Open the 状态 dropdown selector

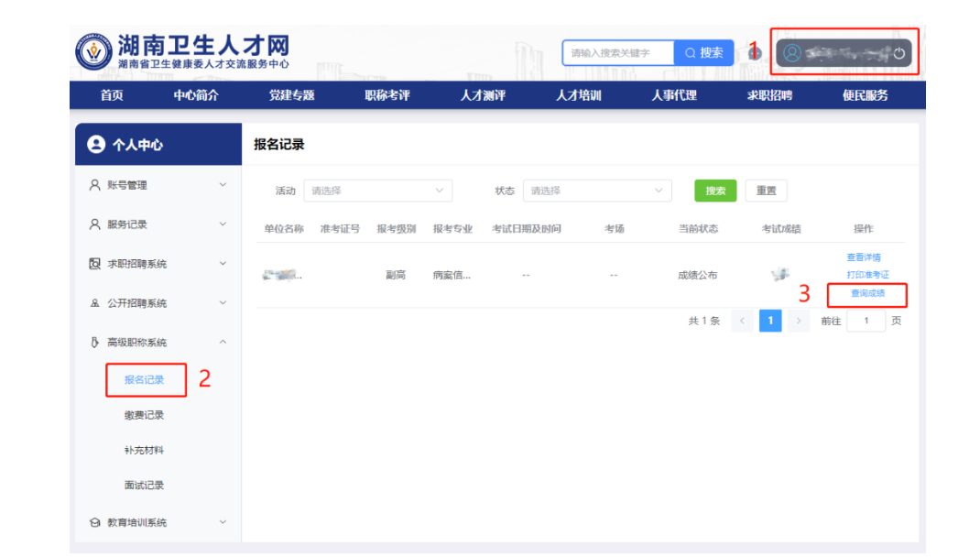pos(596,191)
